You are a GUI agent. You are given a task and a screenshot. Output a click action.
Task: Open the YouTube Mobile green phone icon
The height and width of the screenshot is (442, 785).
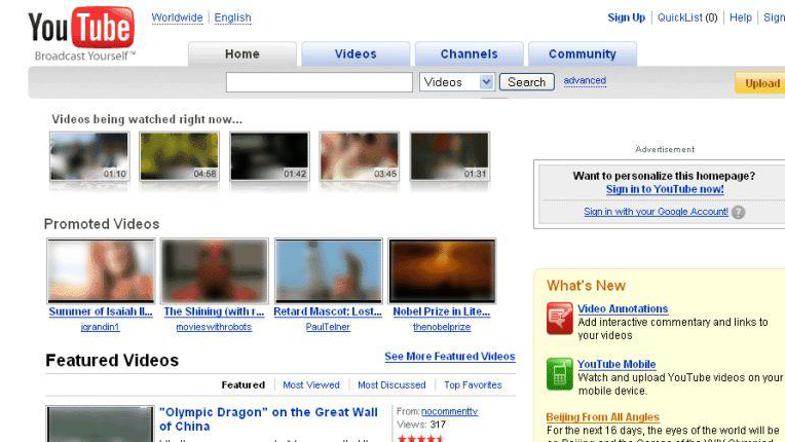[559, 374]
